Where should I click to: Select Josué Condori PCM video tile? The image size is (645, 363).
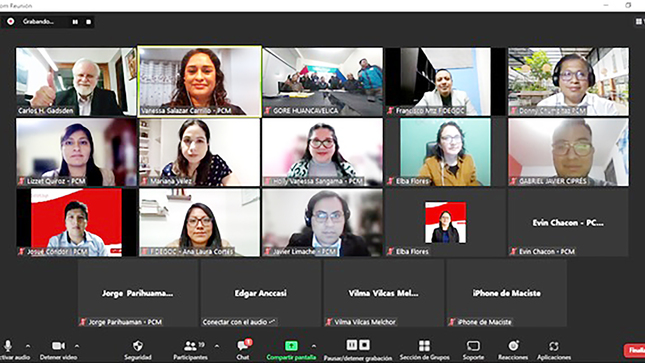[x=76, y=223]
